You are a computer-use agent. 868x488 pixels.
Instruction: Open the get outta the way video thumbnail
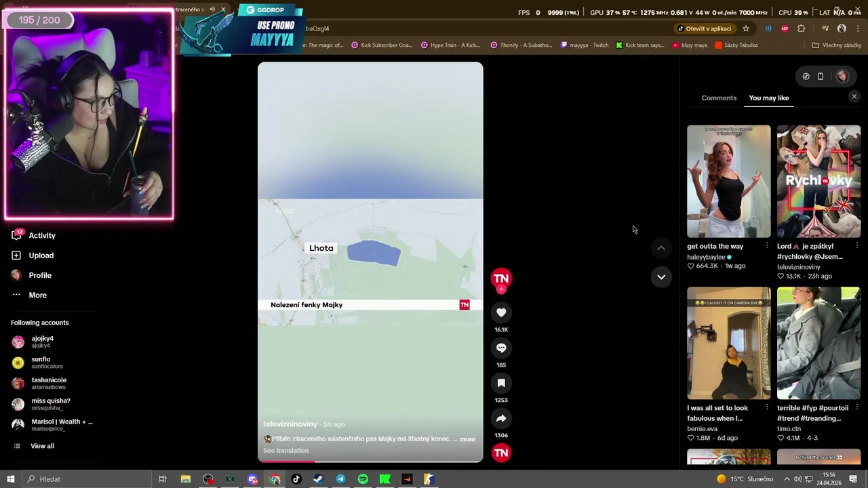click(x=729, y=181)
